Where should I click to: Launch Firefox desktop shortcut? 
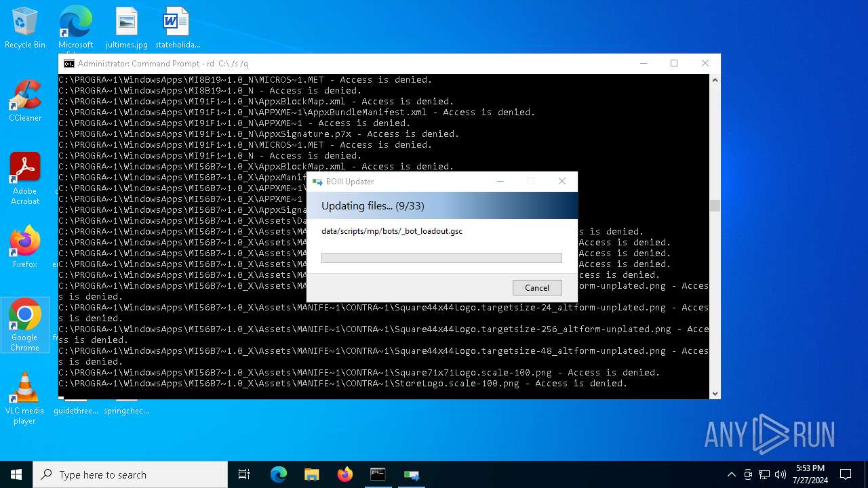coord(25,247)
